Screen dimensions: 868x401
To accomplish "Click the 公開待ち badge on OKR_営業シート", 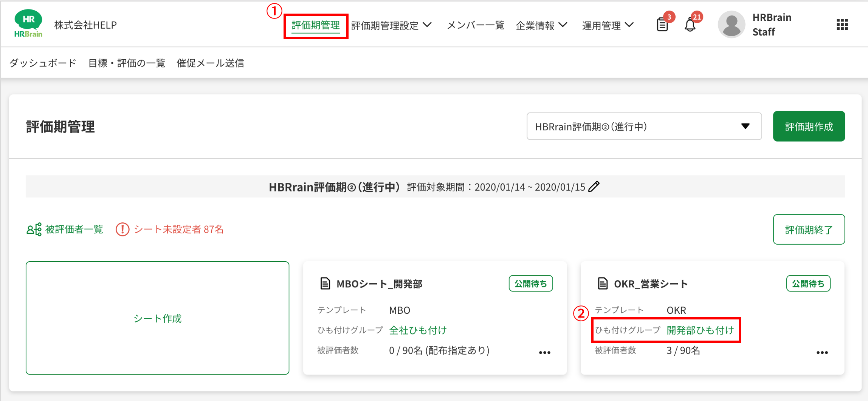I will point(808,284).
